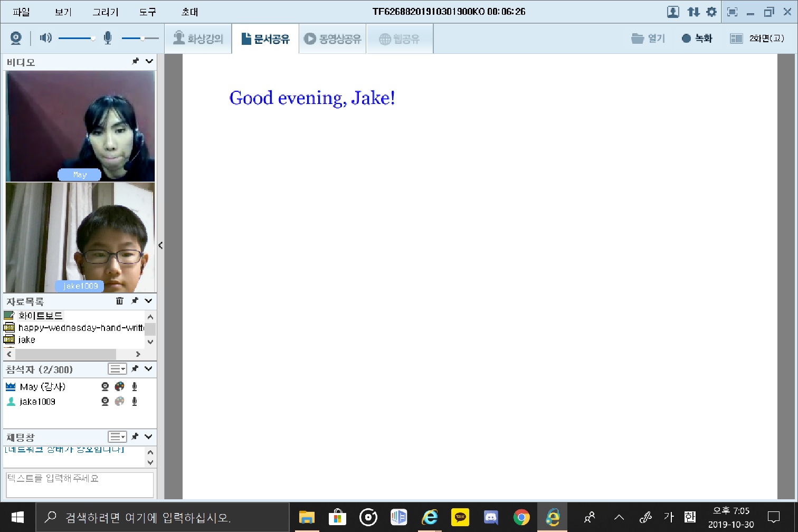Open the 그리기 menu
The height and width of the screenshot is (532, 798).
(x=105, y=12)
